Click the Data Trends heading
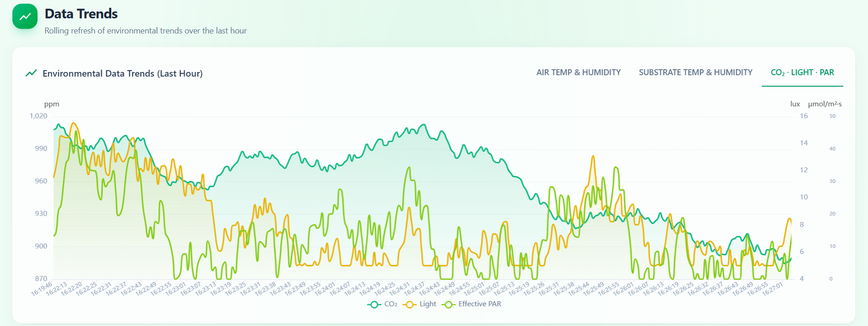868x326 pixels. [81, 14]
